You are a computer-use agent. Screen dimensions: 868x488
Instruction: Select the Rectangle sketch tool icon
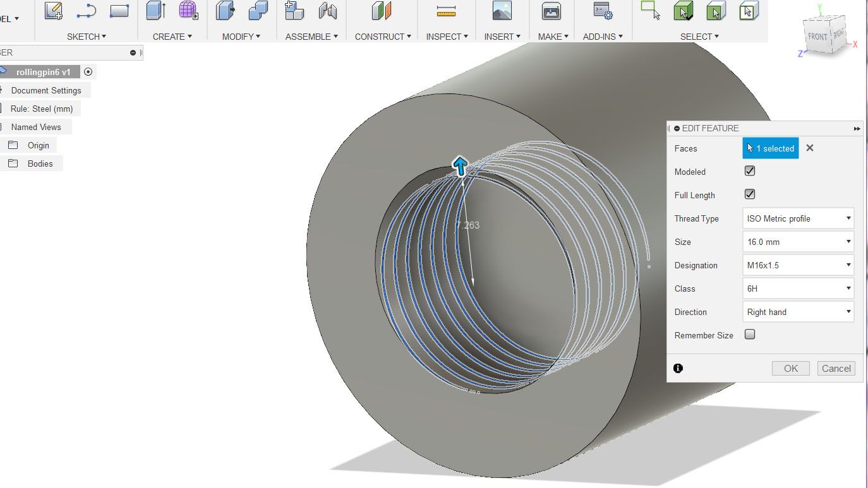(x=119, y=11)
